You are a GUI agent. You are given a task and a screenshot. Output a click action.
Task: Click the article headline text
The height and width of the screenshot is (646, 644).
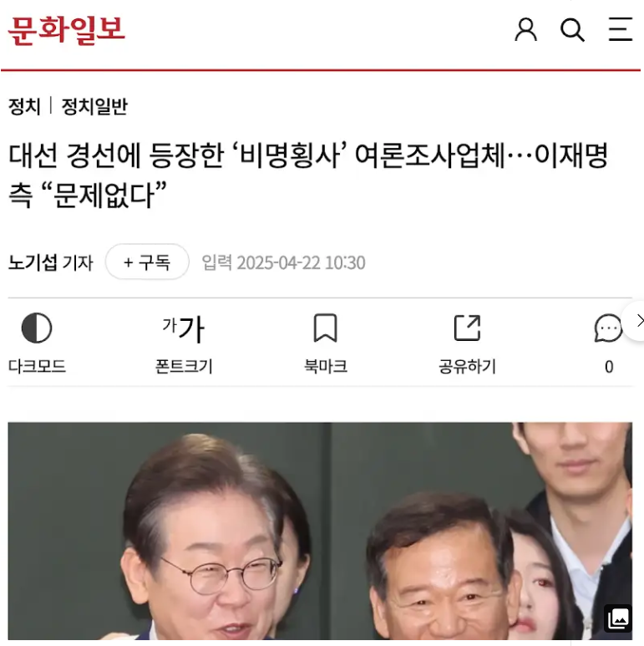[x=308, y=175]
